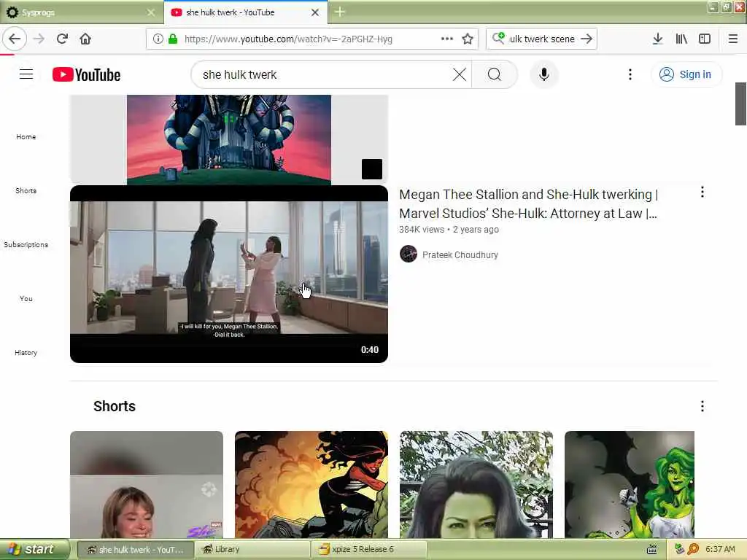Click the browser URL address field

tap(305, 39)
